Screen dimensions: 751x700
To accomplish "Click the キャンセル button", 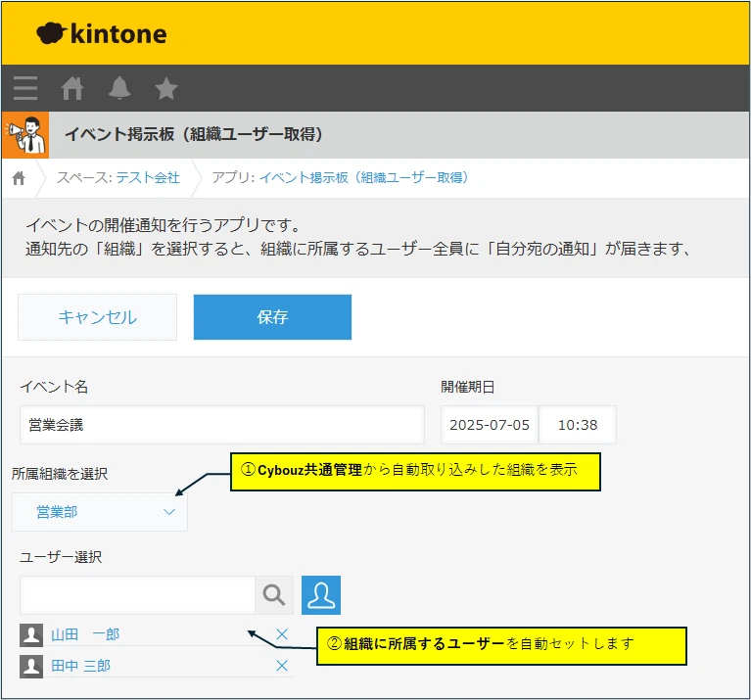I will [98, 317].
